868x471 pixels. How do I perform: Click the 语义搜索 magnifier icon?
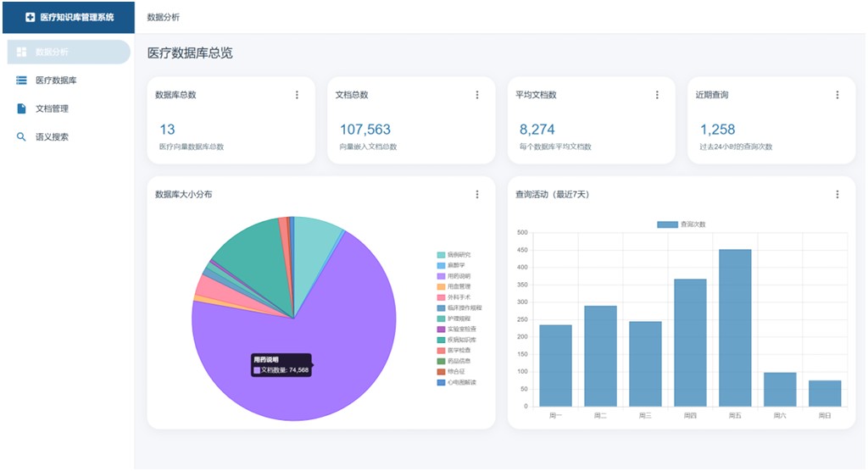coord(21,136)
